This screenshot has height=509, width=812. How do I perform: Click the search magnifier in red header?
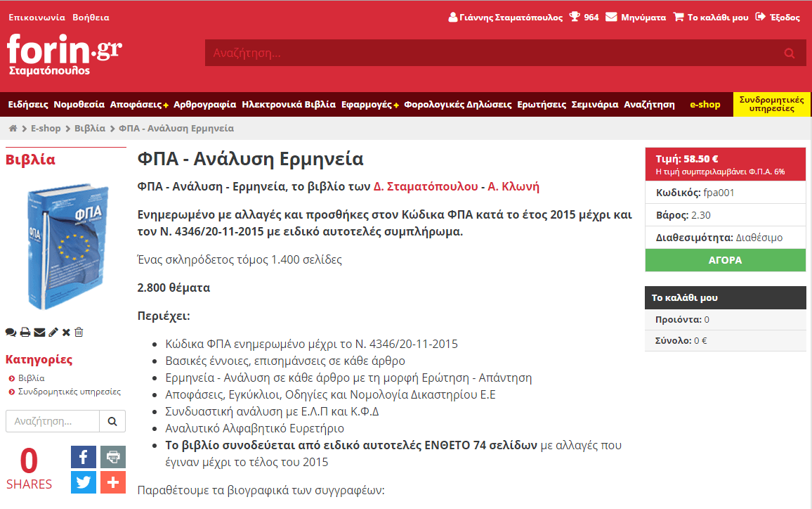(x=790, y=53)
